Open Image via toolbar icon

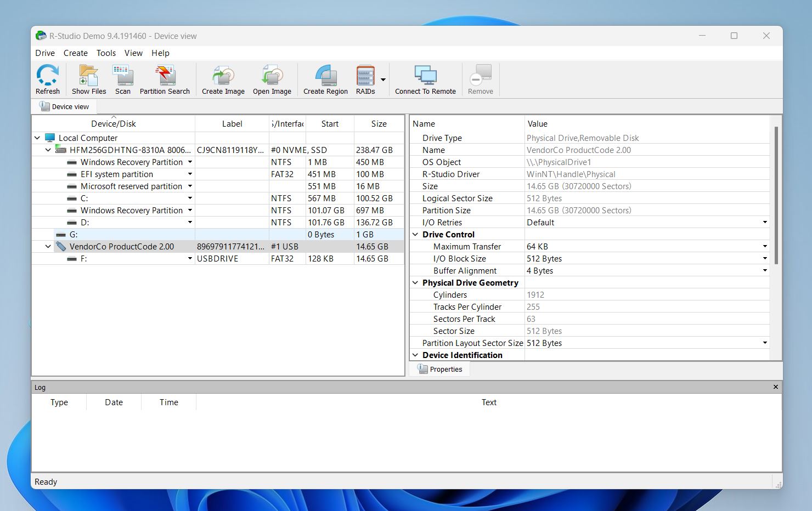pyautogui.click(x=272, y=80)
